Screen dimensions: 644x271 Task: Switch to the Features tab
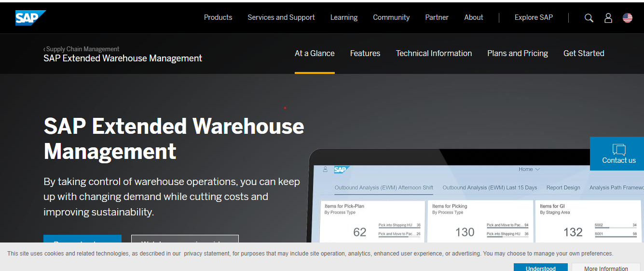[365, 53]
